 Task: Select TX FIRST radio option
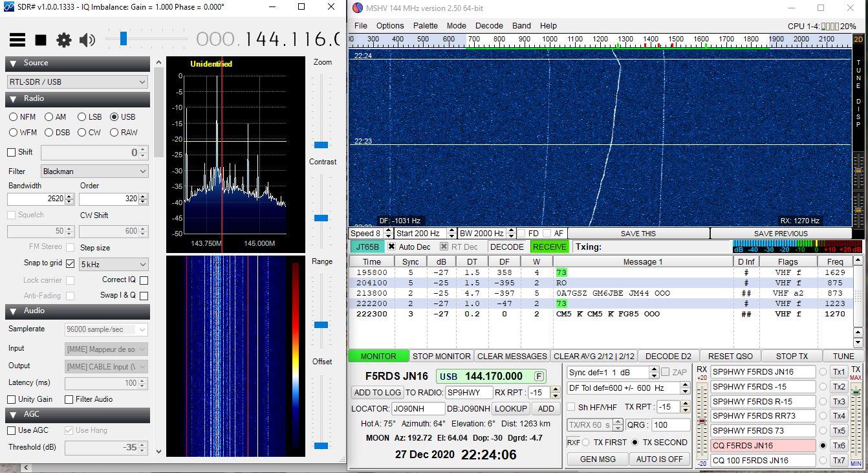[586, 443]
